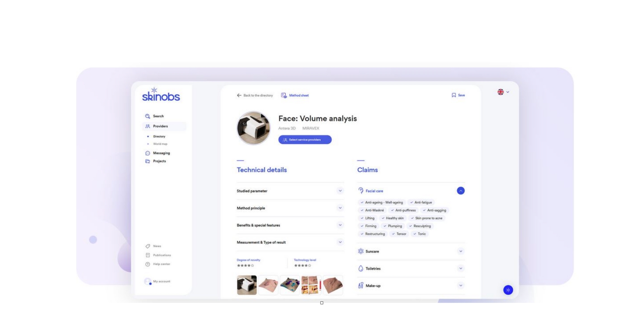Click the Select service providers button
This screenshot has height=333, width=644.
[305, 139]
